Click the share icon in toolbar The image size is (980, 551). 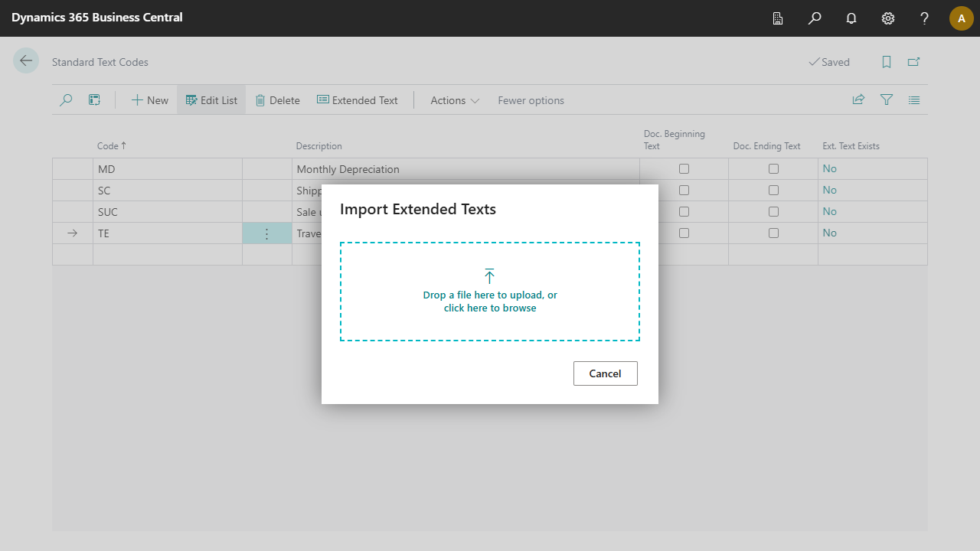point(859,99)
